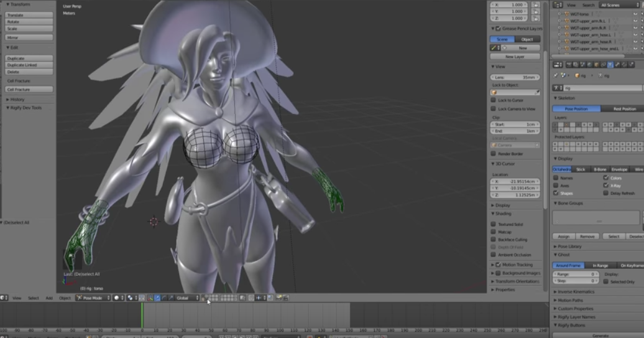Switch to Rest Position tab
The image size is (644, 338).
click(x=624, y=109)
